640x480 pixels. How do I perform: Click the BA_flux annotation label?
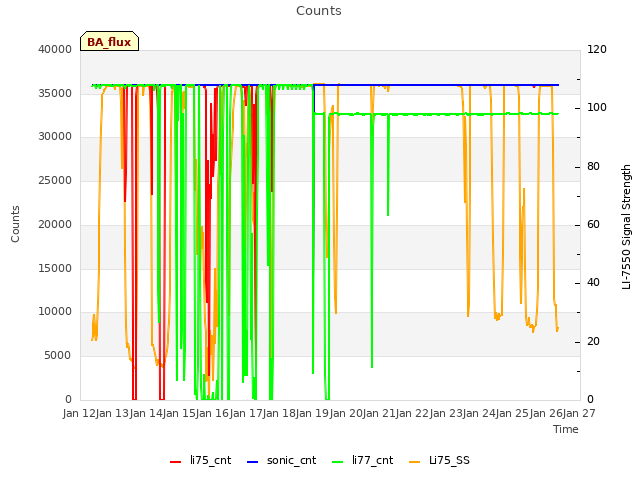(x=109, y=42)
